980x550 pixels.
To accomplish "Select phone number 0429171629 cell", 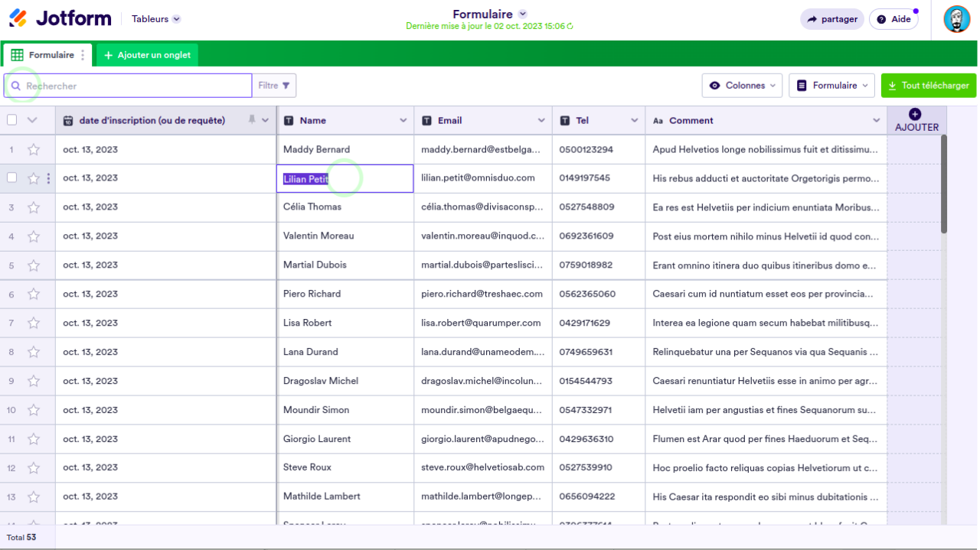I will [599, 324].
